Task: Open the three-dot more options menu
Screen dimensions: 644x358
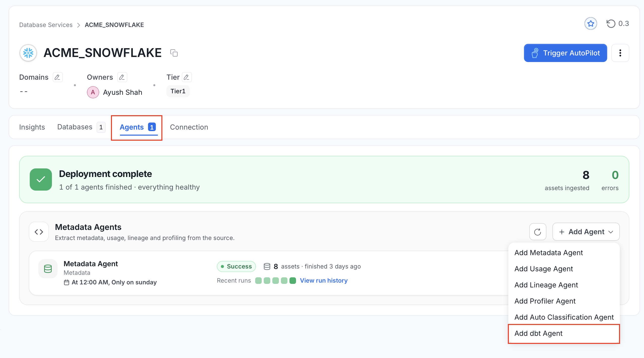Action: click(x=620, y=53)
